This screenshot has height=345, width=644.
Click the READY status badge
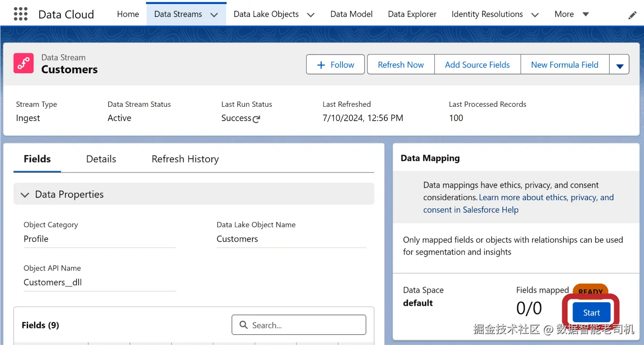tap(590, 291)
